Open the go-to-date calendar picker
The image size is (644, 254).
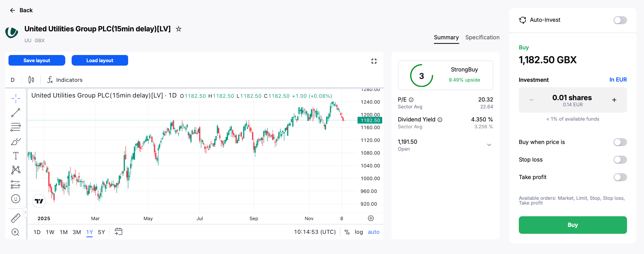[118, 232]
